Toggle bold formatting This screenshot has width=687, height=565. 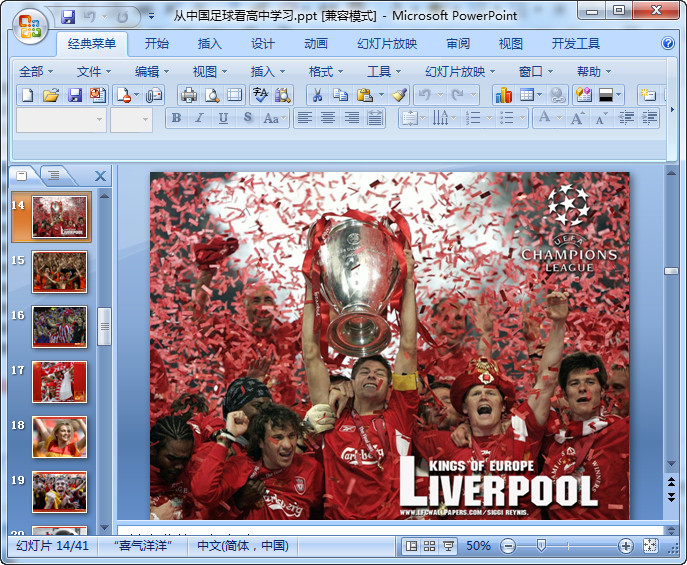(177, 118)
